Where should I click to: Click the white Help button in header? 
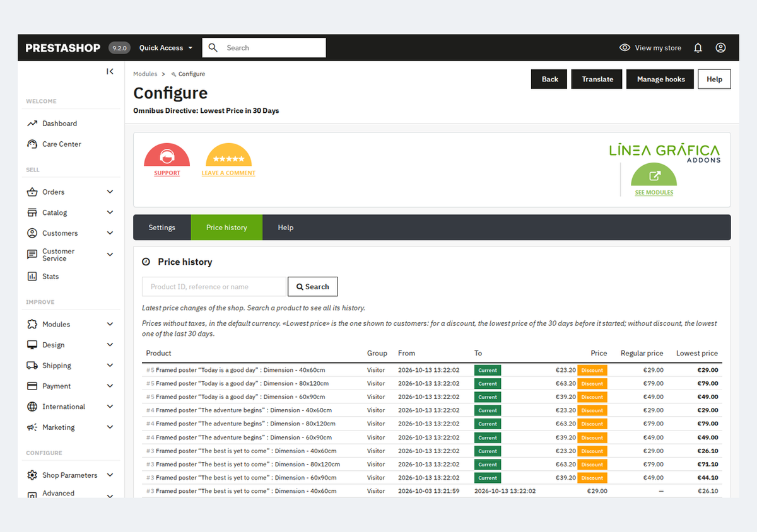point(714,79)
